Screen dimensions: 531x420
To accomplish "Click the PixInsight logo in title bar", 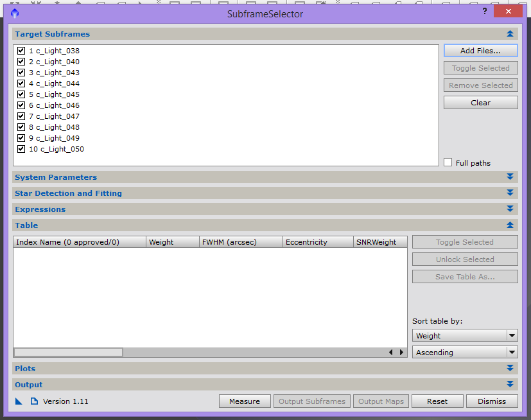I will click(x=15, y=13).
